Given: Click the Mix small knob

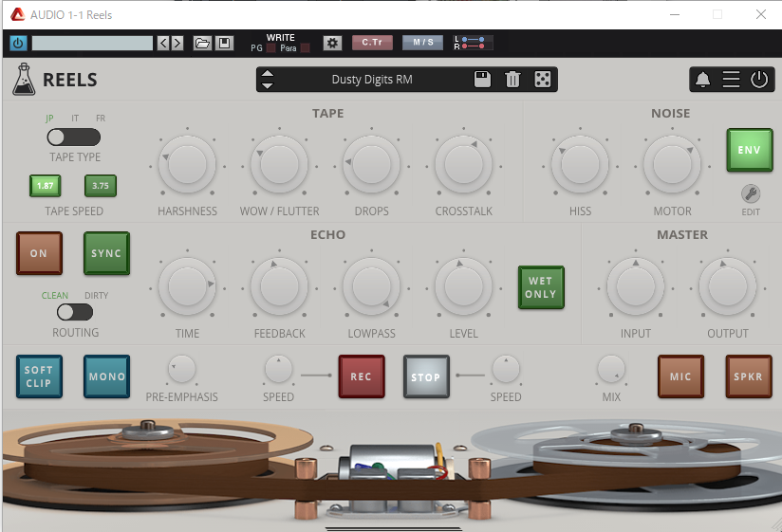Looking at the screenshot, I should pyautogui.click(x=611, y=369).
